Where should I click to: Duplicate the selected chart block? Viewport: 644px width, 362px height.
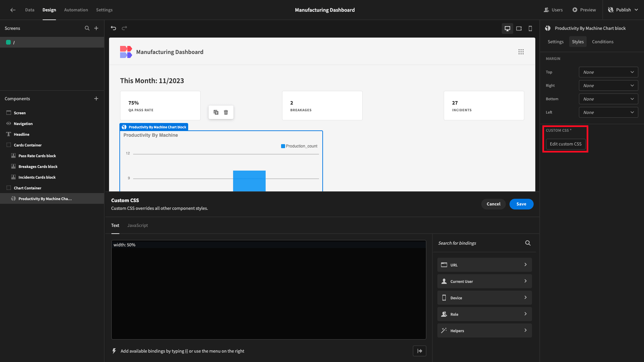(x=216, y=112)
